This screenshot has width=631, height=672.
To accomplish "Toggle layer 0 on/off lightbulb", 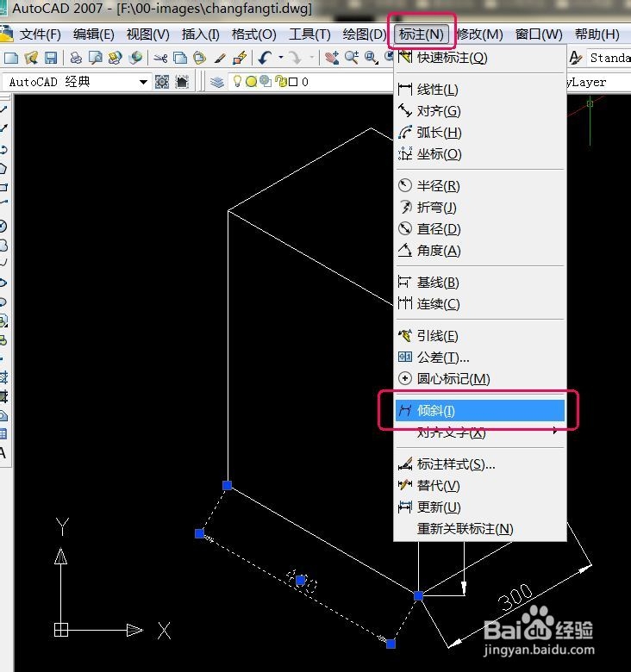I will click(237, 81).
